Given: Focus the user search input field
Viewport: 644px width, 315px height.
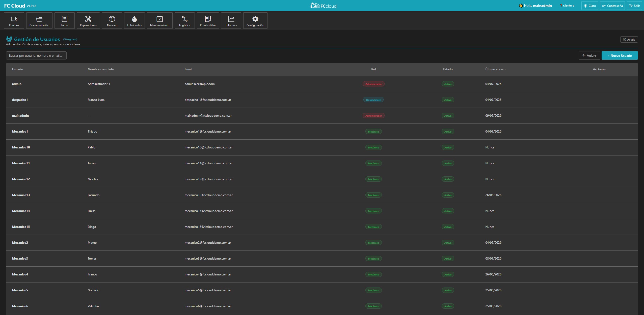Looking at the screenshot, I should pos(36,55).
